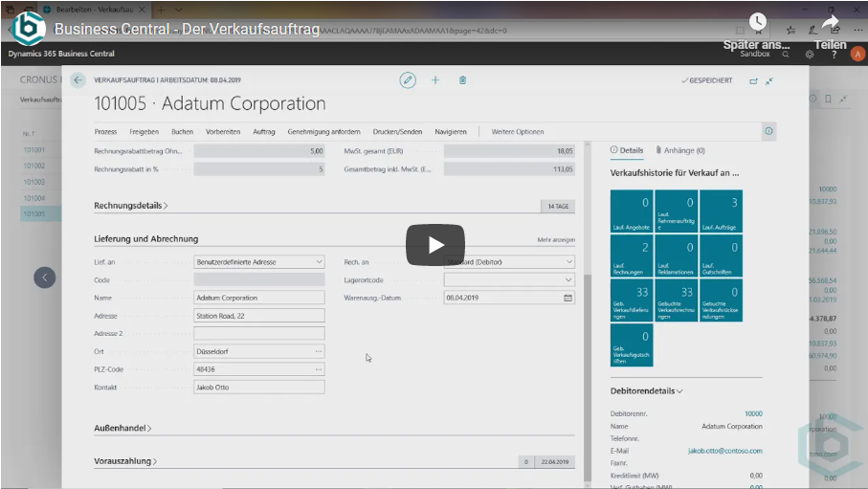Open the order in a new window icon
Screen dimensions: 868x489
pyautogui.click(x=753, y=81)
